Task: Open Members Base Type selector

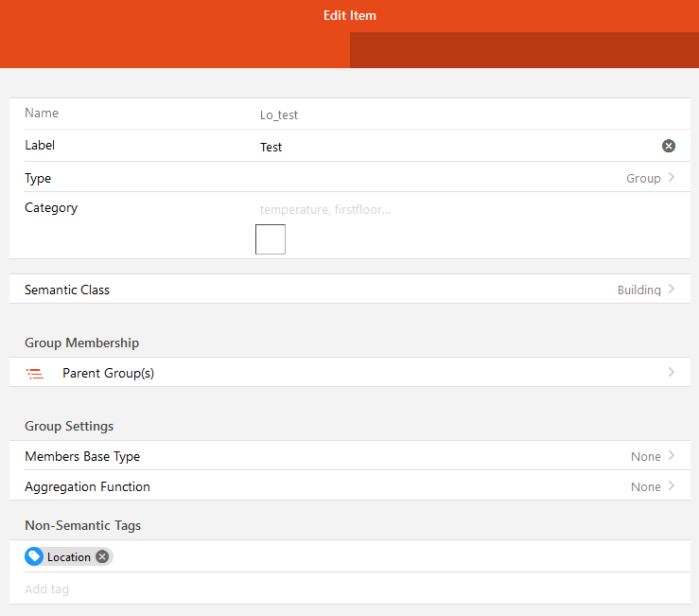Action: 350,456
